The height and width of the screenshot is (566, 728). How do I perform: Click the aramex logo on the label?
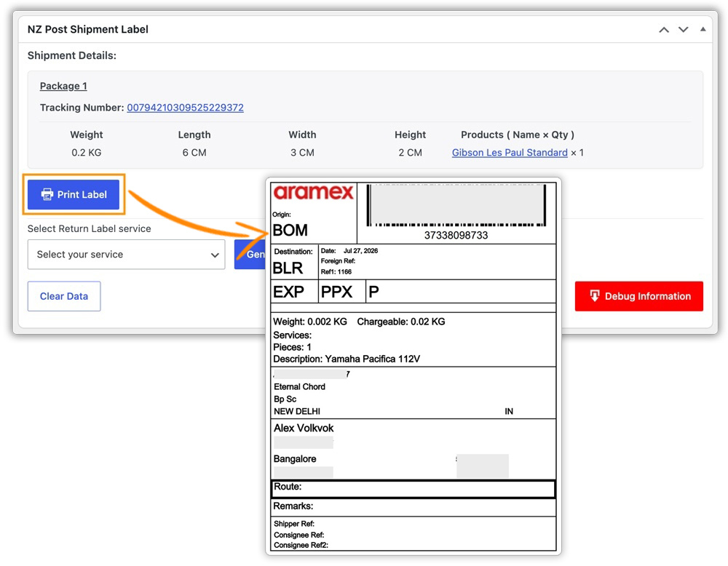pyautogui.click(x=313, y=193)
